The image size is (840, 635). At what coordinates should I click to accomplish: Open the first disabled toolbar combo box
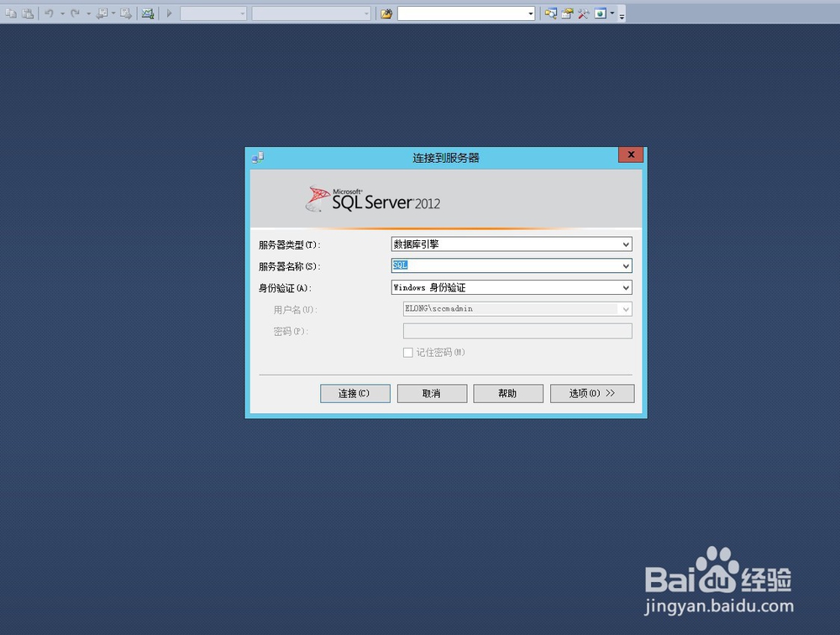click(213, 13)
